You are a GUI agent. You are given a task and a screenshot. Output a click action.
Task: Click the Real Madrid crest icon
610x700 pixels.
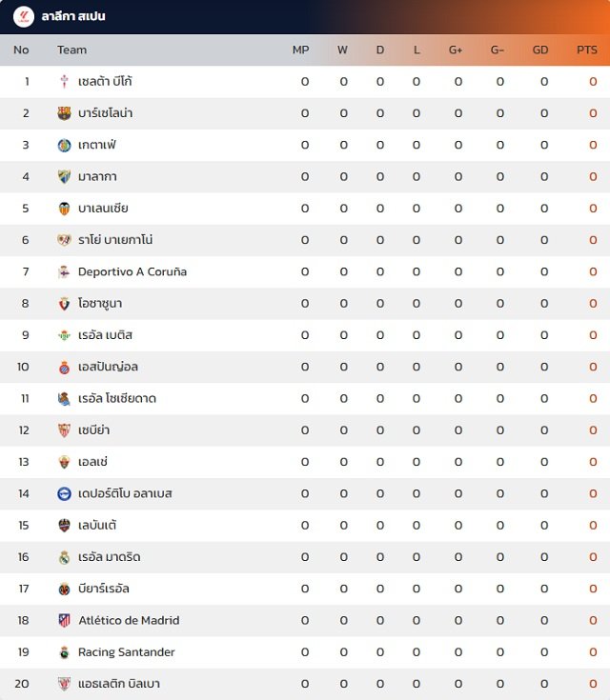tap(65, 557)
